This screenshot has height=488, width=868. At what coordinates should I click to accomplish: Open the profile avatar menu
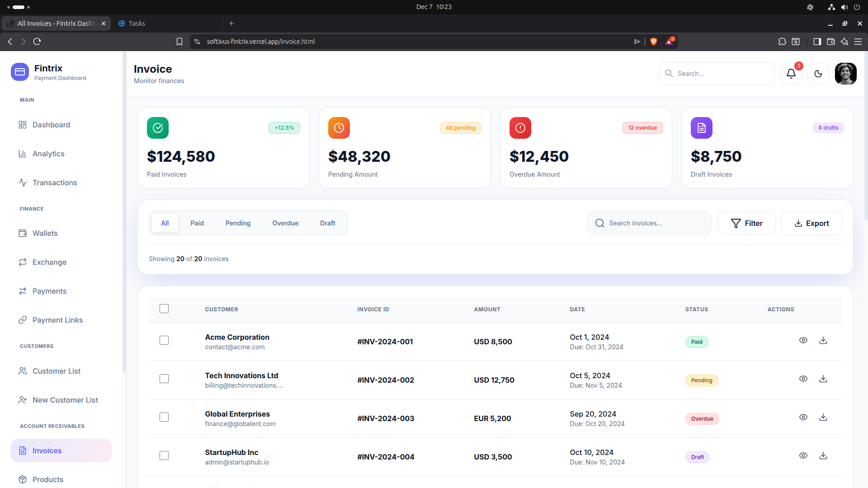[x=845, y=73]
